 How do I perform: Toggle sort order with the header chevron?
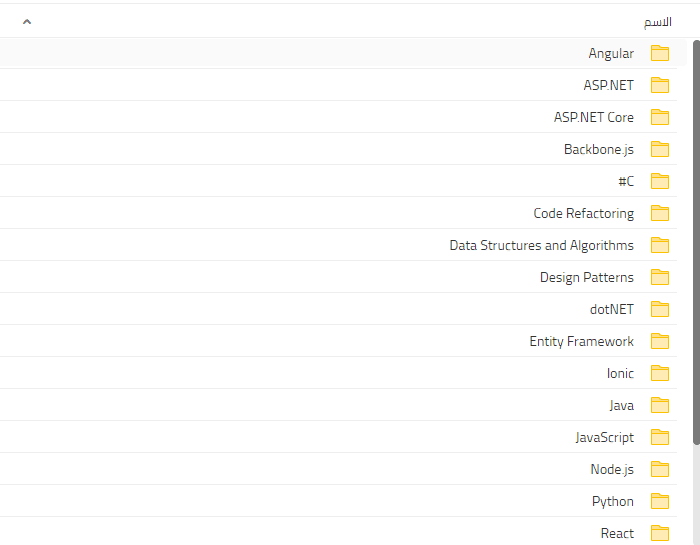point(27,21)
